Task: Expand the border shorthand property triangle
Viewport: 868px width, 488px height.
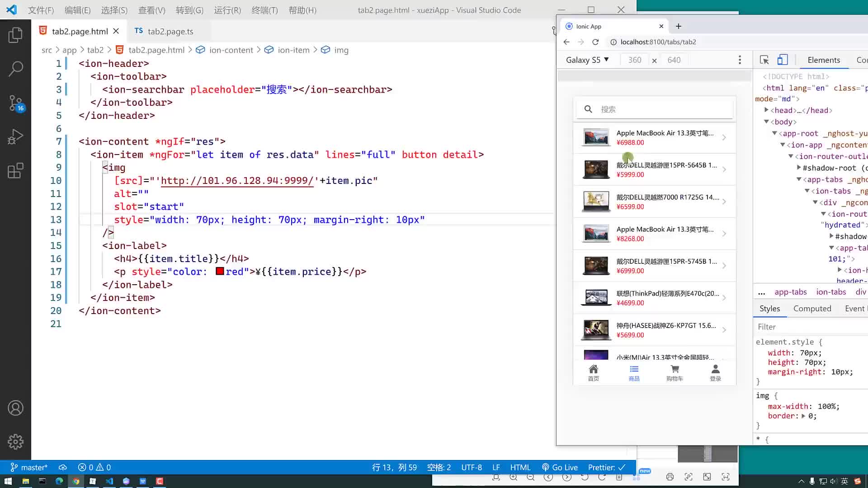Action: [x=803, y=416]
